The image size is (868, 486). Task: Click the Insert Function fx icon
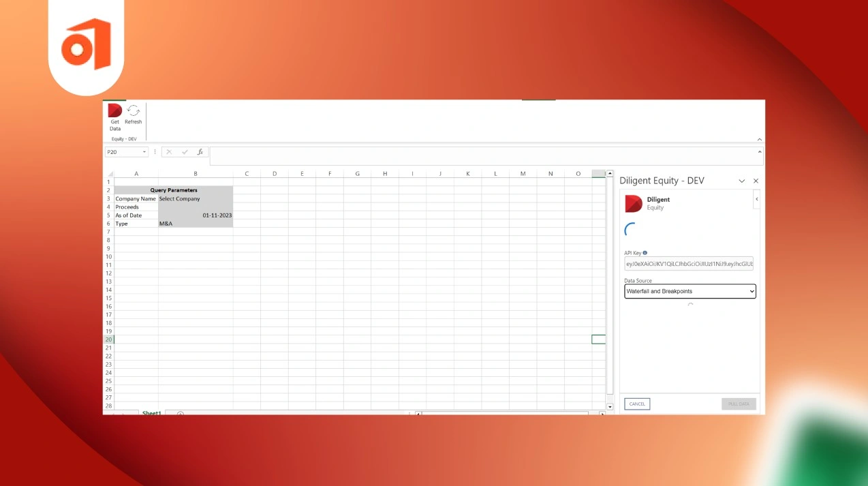tap(200, 152)
